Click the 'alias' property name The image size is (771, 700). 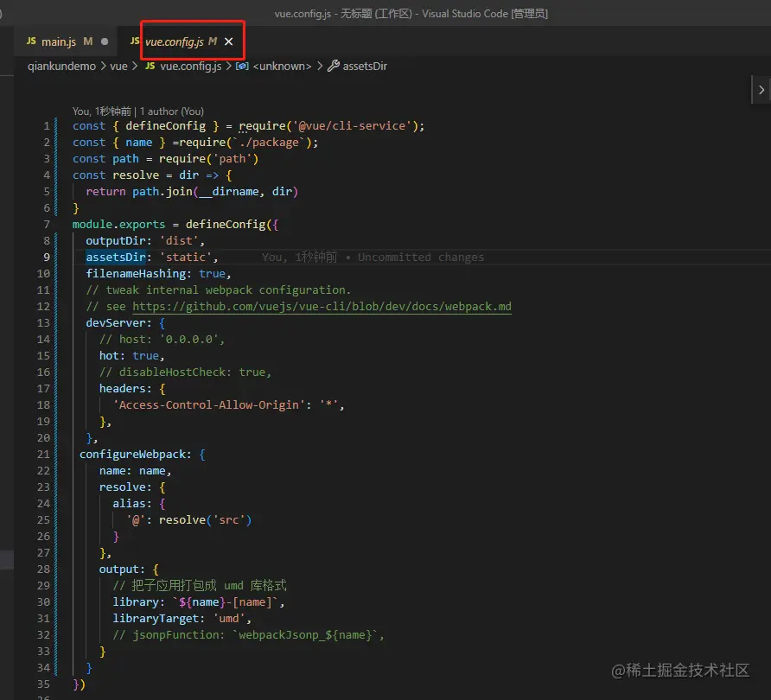pos(129,503)
